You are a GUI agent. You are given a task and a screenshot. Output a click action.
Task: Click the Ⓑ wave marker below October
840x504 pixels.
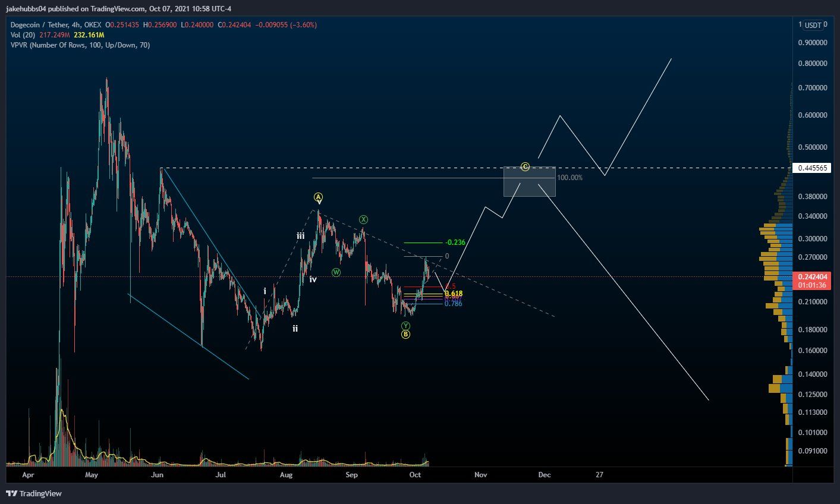pos(405,335)
